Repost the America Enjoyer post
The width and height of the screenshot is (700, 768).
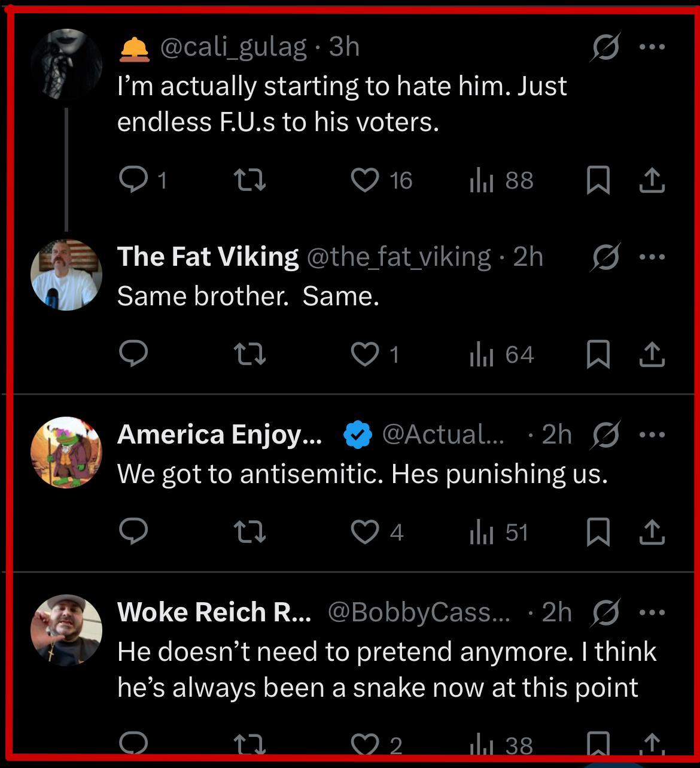click(249, 532)
